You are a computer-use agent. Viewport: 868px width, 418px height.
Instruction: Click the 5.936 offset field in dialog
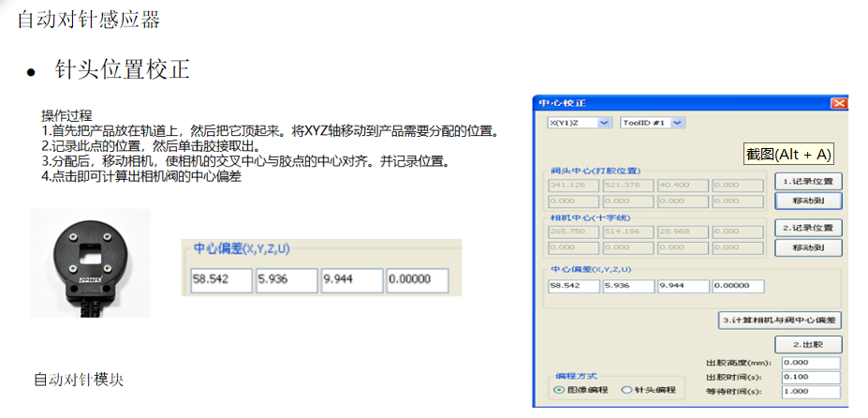coord(628,287)
